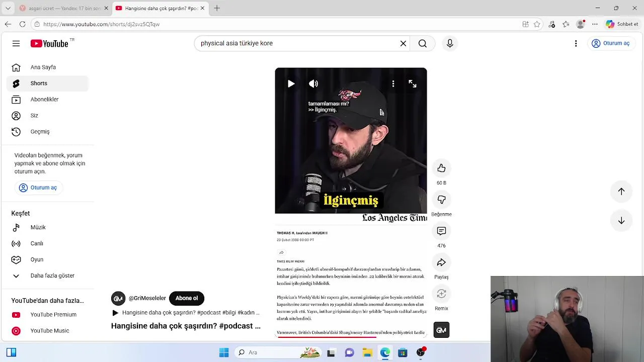Open Copilot Sohbet et button
Viewport: 644px width, 362px height.
click(622, 24)
